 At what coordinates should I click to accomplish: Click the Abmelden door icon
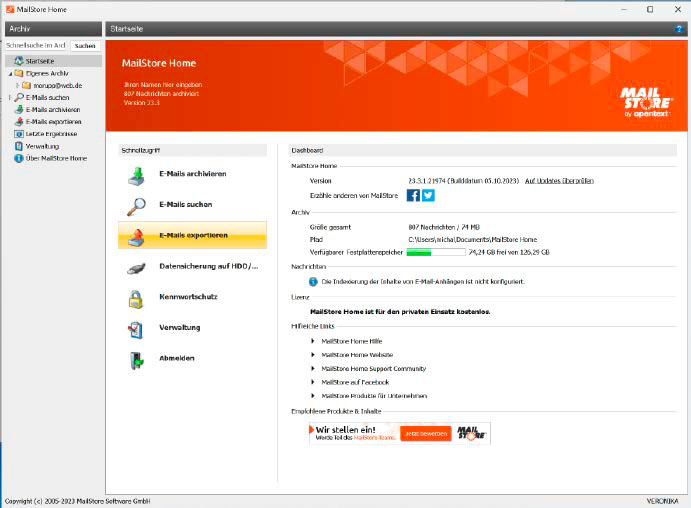[x=137, y=360]
